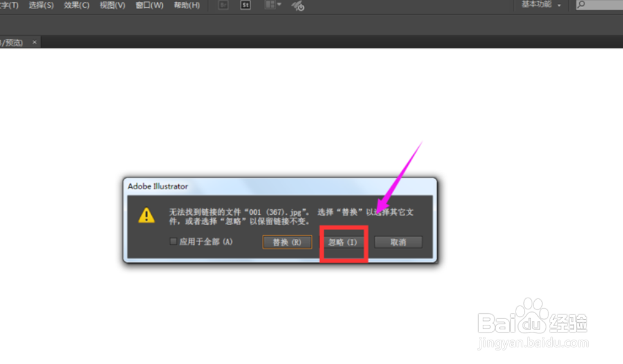
Task: Open the 选择(S) menu
Action: click(41, 5)
